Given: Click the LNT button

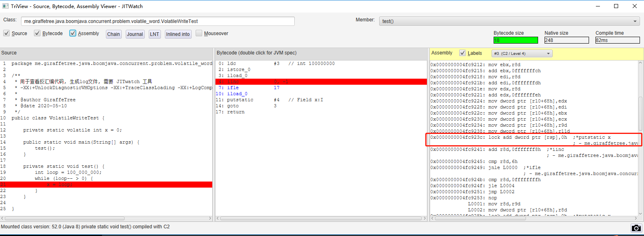Looking at the screenshot, I should point(154,34).
